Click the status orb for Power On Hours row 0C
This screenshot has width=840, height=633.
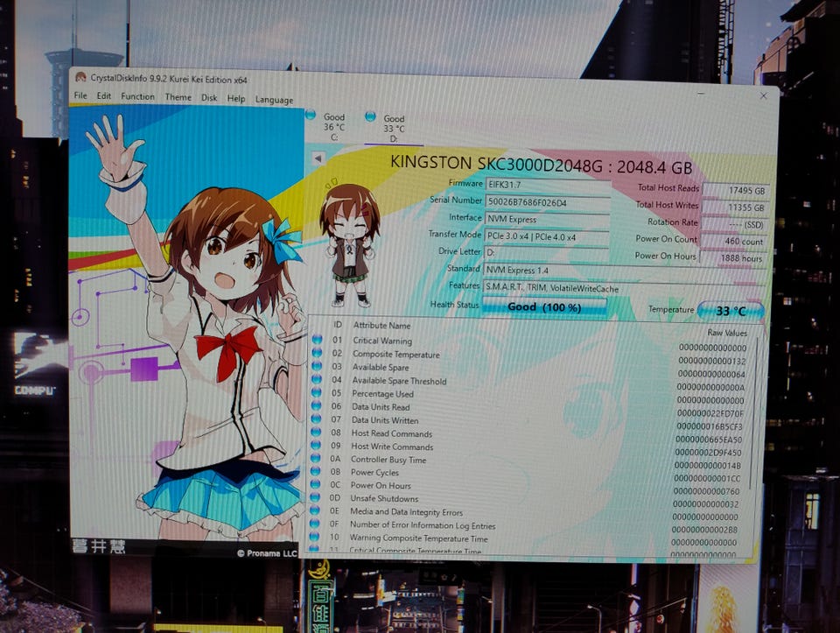point(315,484)
